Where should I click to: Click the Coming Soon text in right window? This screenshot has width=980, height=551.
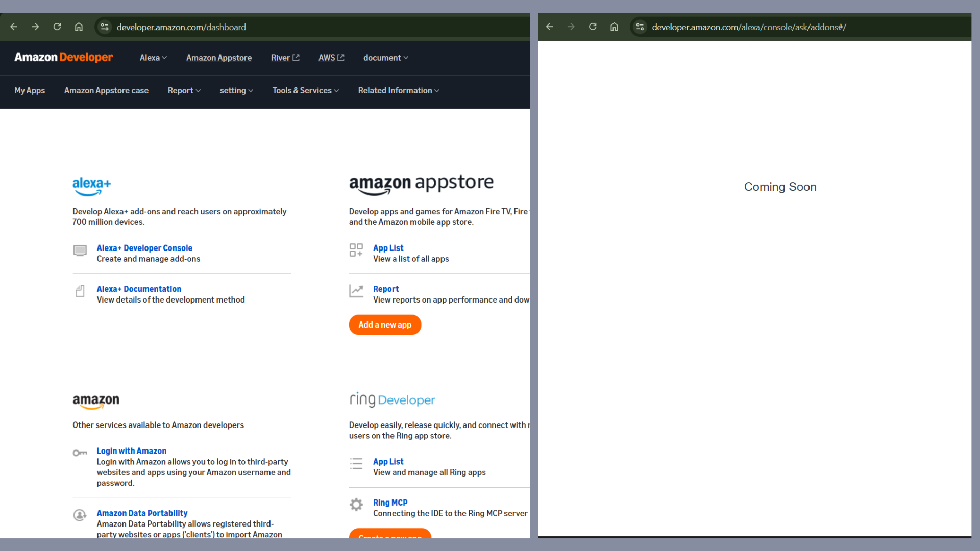pos(780,187)
